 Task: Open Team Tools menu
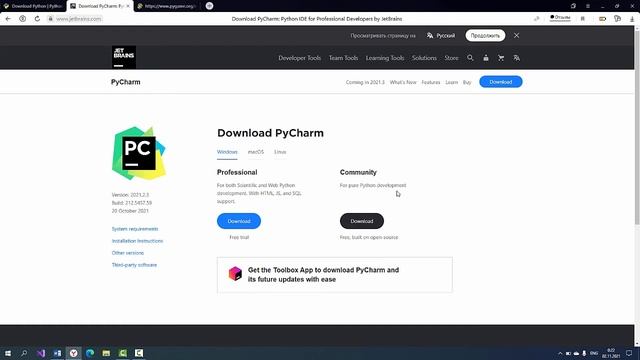click(x=343, y=58)
